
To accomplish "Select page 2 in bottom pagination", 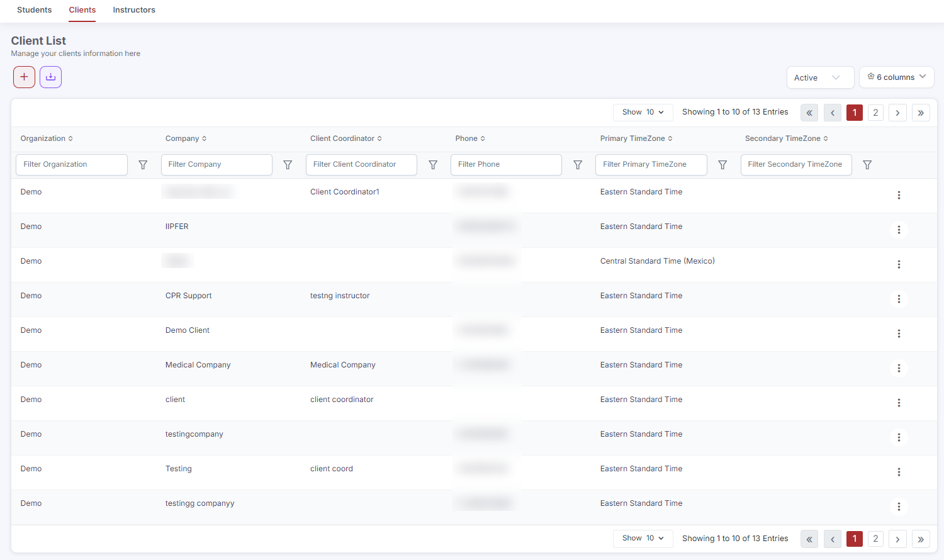I will pos(875,539).
